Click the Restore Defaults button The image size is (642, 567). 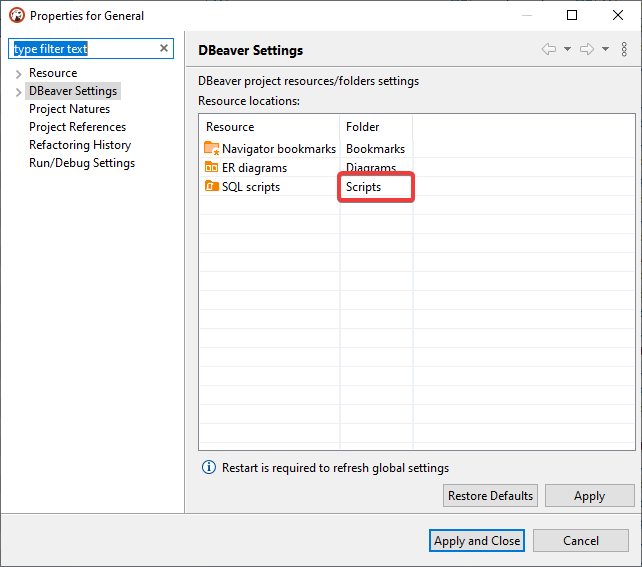tap(490, 496)
